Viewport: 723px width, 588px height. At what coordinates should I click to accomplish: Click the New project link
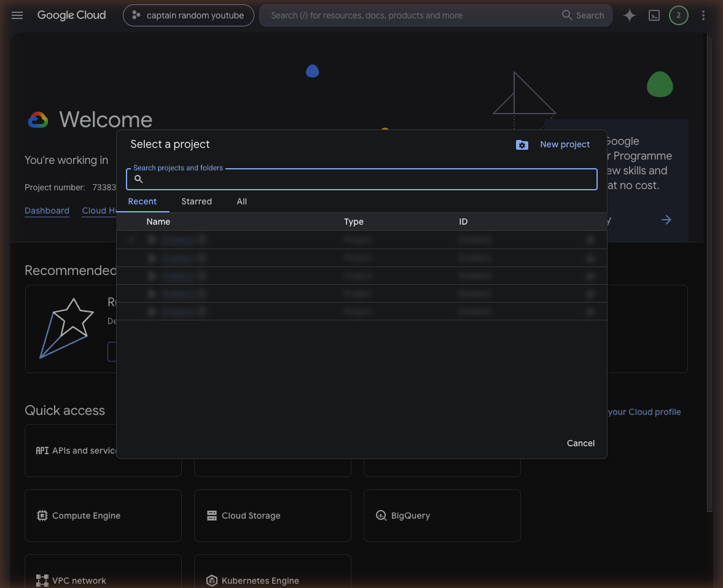click(x=565, y=144)
